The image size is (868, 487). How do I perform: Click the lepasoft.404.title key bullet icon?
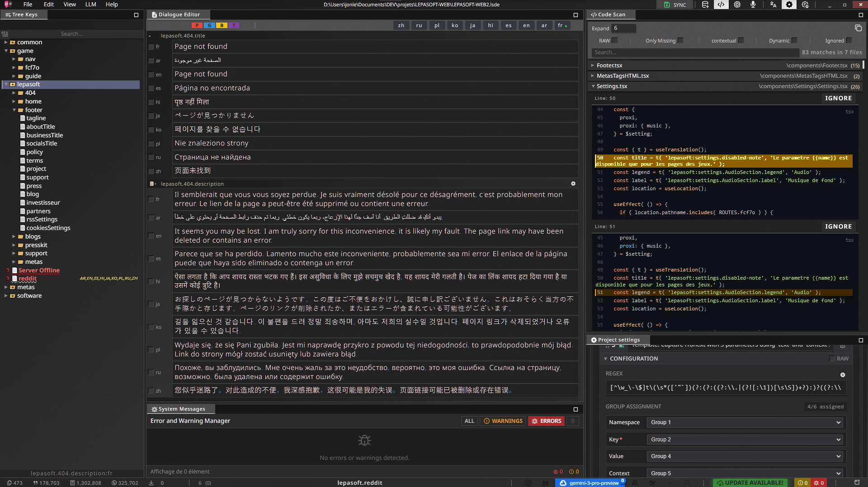[150, 36]
